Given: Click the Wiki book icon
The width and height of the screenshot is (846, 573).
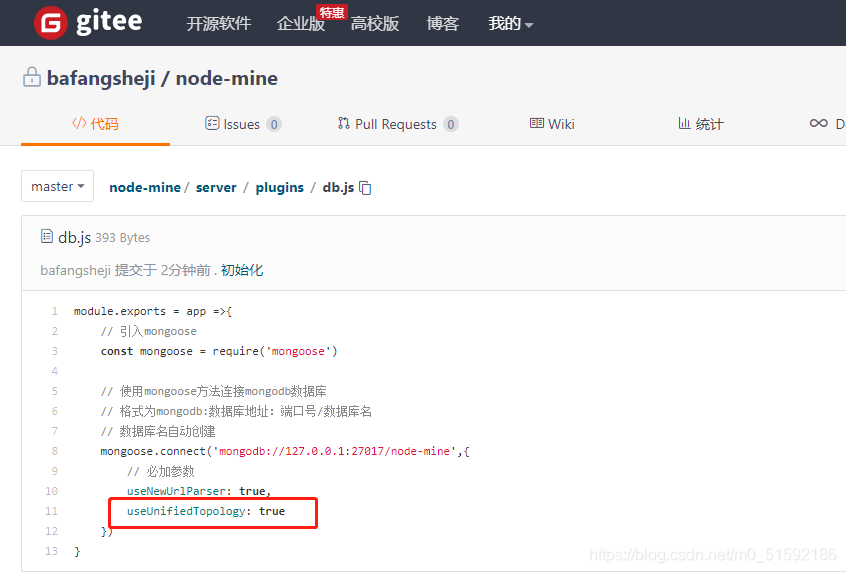Looking at the screenshot, I should tap(537, 123).
